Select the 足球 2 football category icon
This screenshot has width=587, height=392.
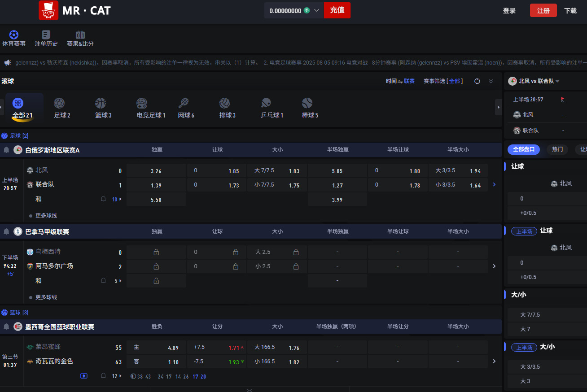59,104
